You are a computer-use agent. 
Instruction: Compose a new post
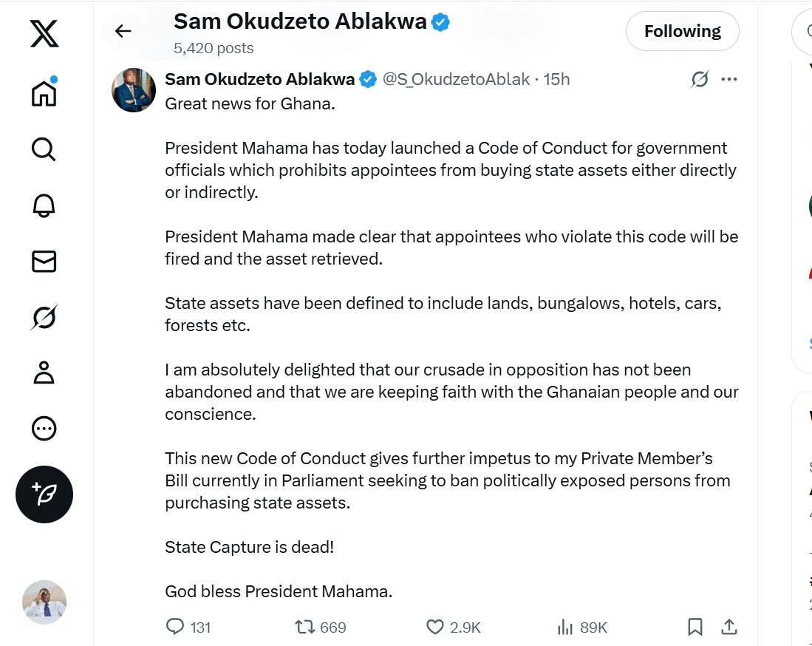[44, 494]
